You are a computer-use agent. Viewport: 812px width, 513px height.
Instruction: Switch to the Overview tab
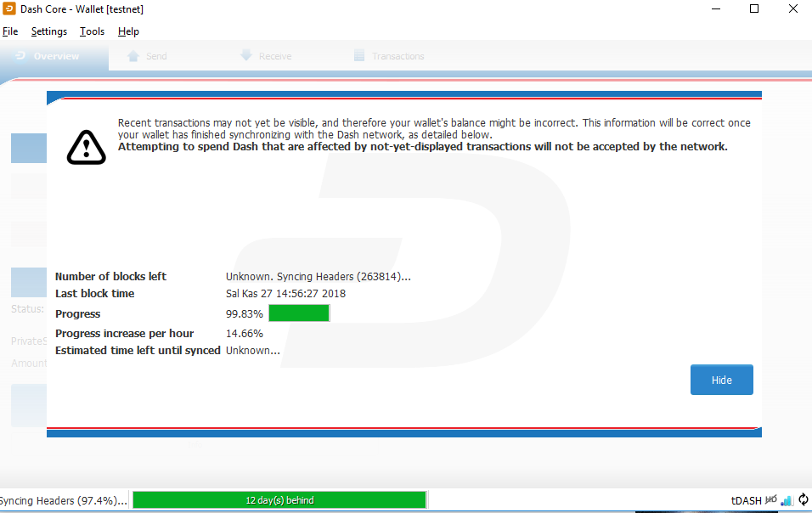click(x=54, y=56)
